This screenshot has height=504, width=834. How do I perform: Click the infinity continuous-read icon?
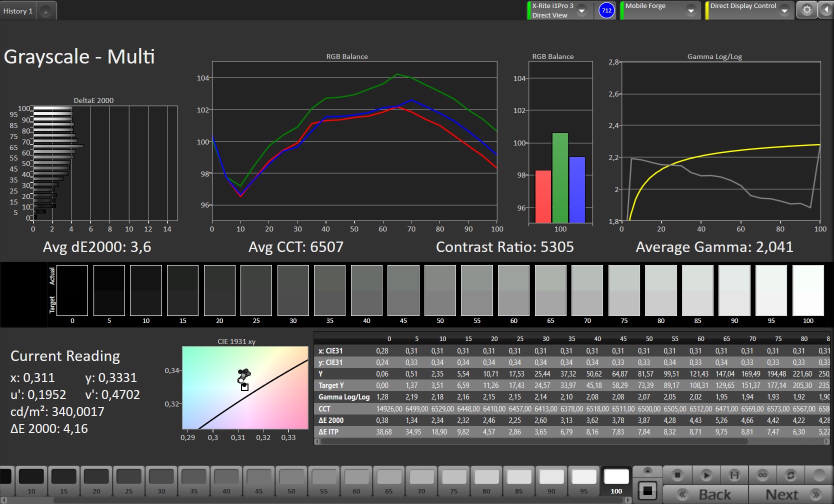pyautogui.click(x=762, y=475)
